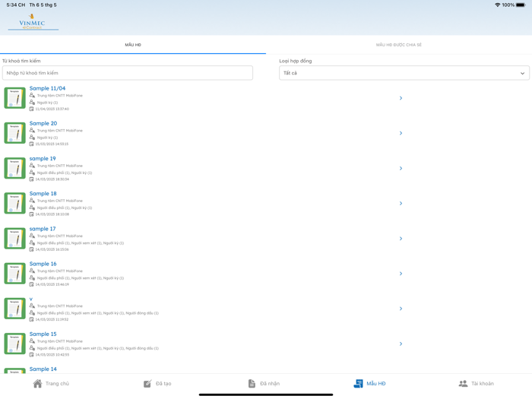Tap the Sample 20 template thumbnail icon
This screenshot has width=532, height=399.
coord(14,133)
